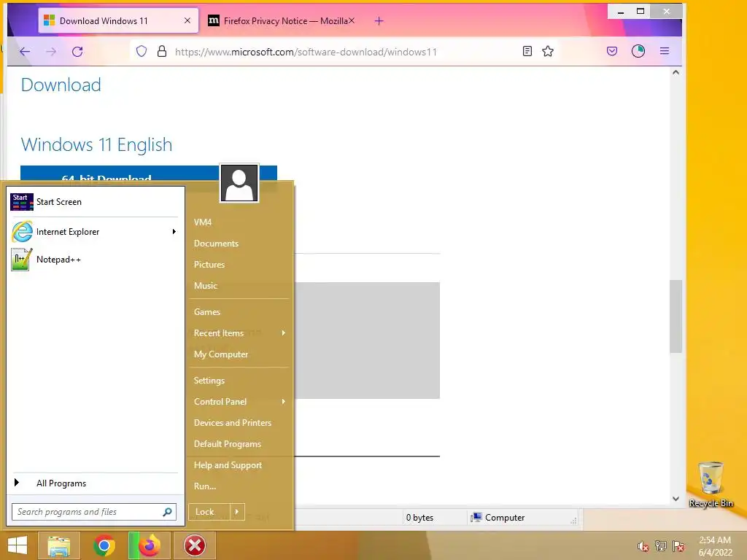
Task: Expand All Programs list
Action: [94, 483]
